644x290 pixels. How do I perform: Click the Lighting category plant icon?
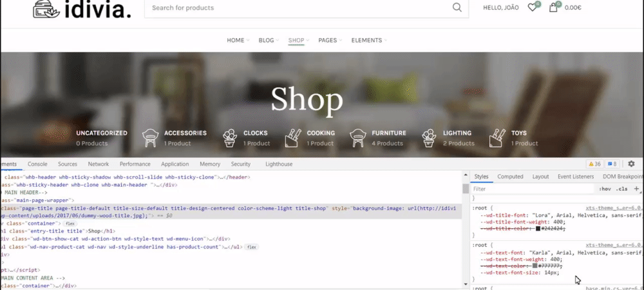pos(430,138)
